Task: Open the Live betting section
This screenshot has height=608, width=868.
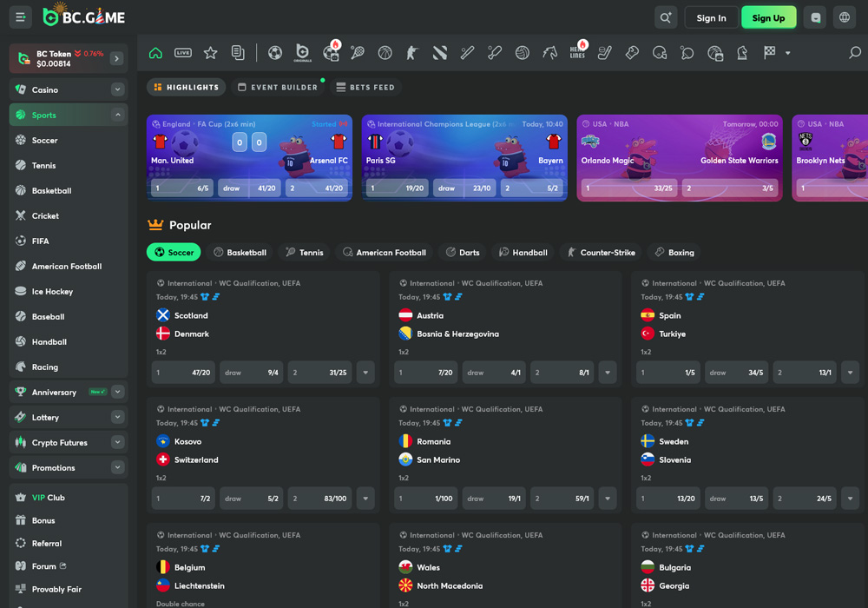Action: (183, 53)
